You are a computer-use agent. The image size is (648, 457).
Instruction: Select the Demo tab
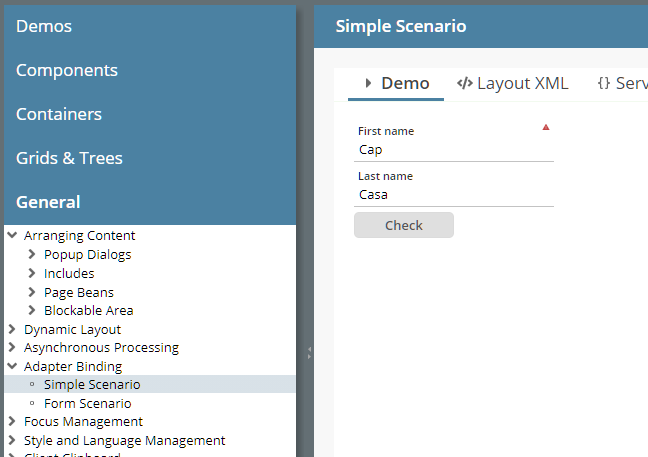[x=397, y=84]
